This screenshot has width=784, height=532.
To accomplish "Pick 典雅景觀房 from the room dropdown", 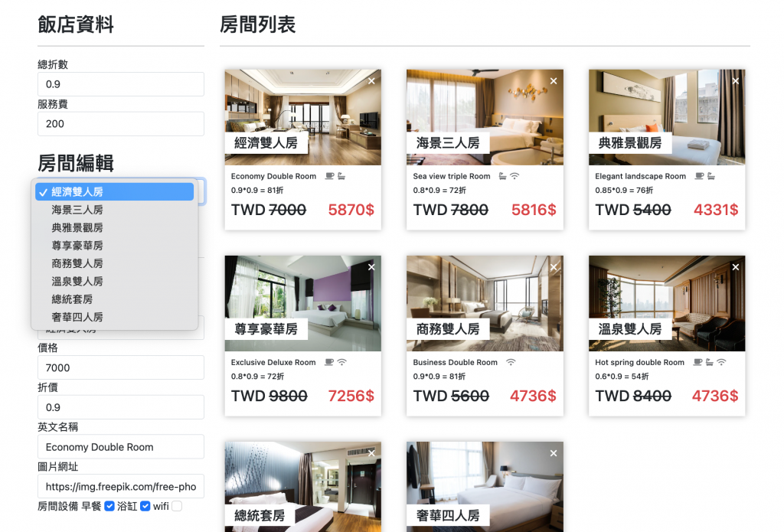I will click(115, 227).
